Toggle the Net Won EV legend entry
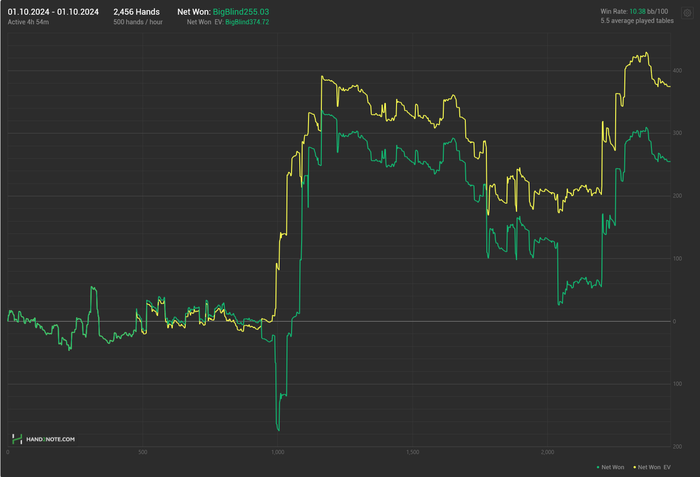 click(652, 467)
